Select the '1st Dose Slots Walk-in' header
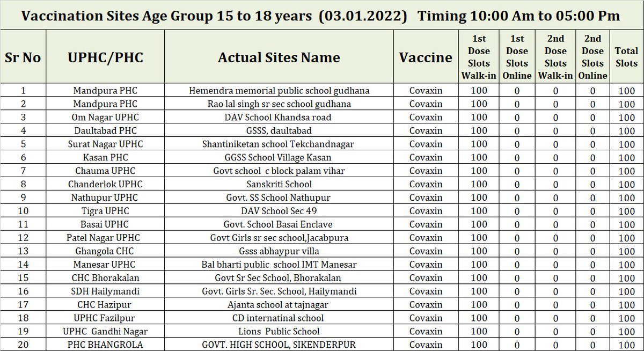This screenshot has height=351, width=644. point(479,57)
